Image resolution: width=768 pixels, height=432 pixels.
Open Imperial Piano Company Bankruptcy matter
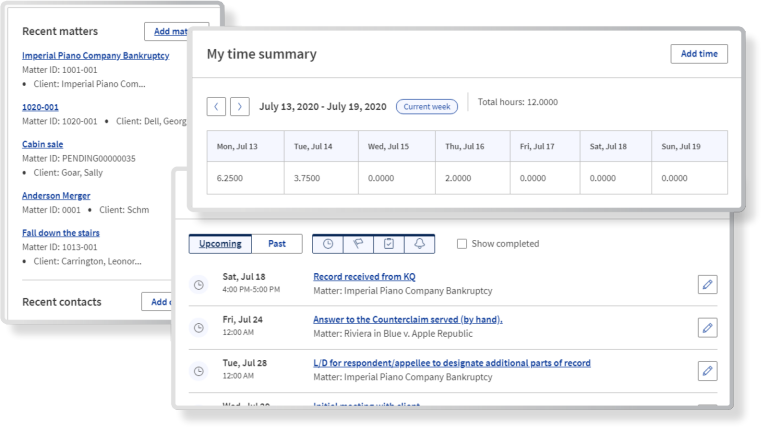pos(95,56)
